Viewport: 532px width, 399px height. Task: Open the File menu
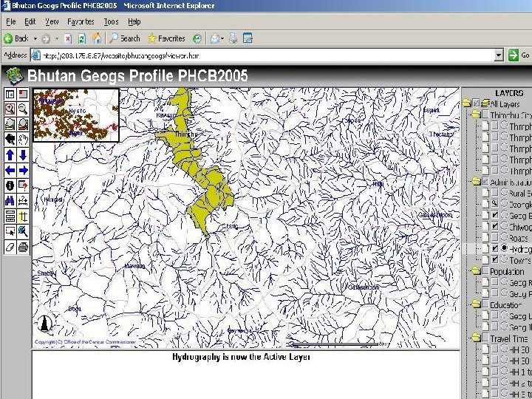[11, 21]
